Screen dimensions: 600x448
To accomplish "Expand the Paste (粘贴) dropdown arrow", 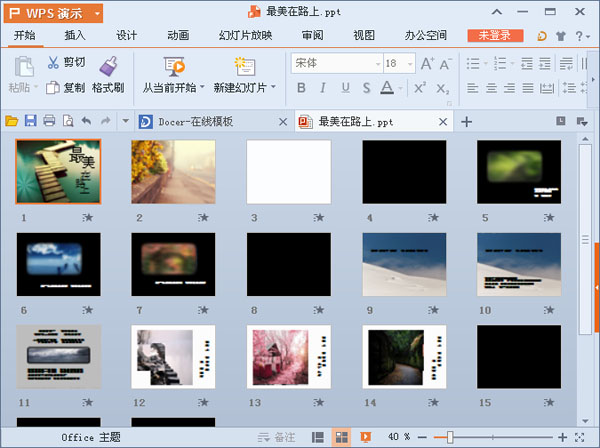I will [x=36, y=87].
